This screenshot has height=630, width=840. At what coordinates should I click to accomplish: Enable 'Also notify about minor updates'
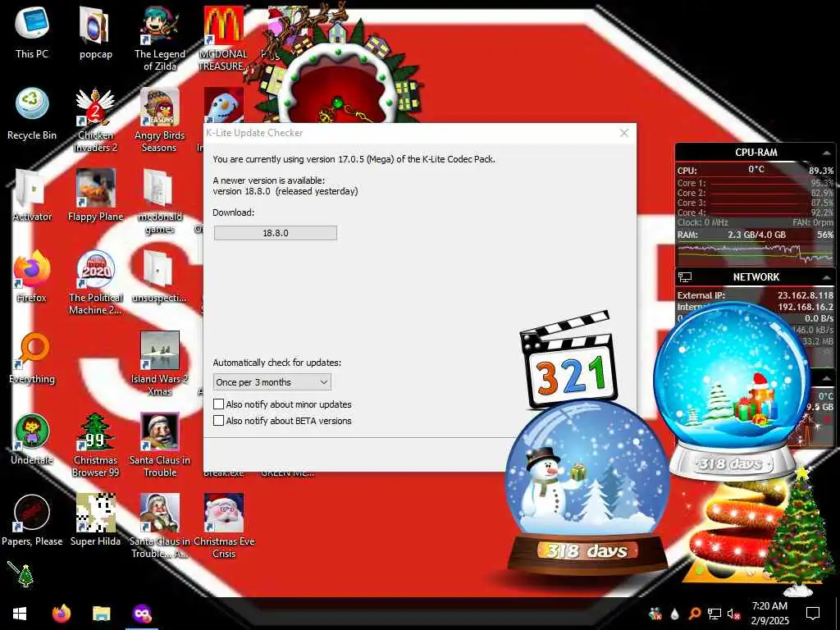pos(218,404)
